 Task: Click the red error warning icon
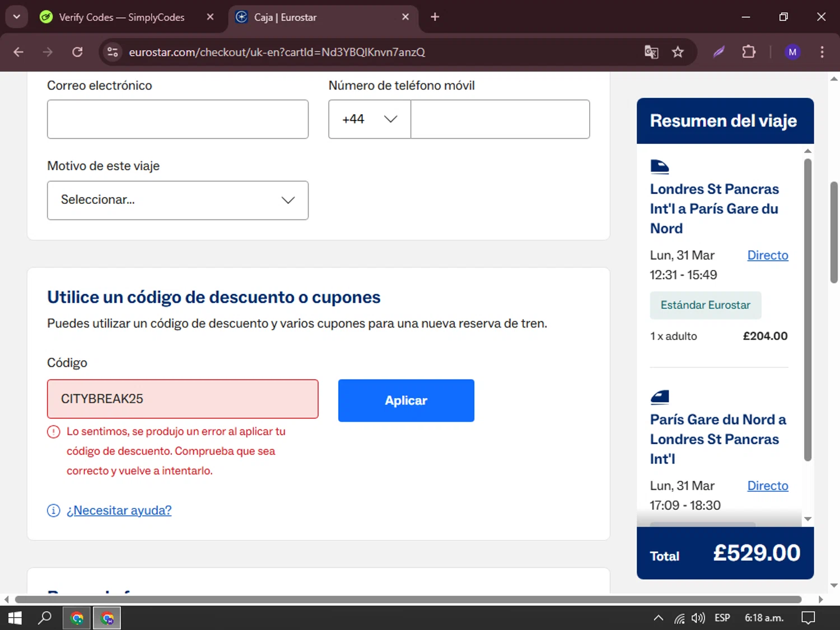(53, 432)
